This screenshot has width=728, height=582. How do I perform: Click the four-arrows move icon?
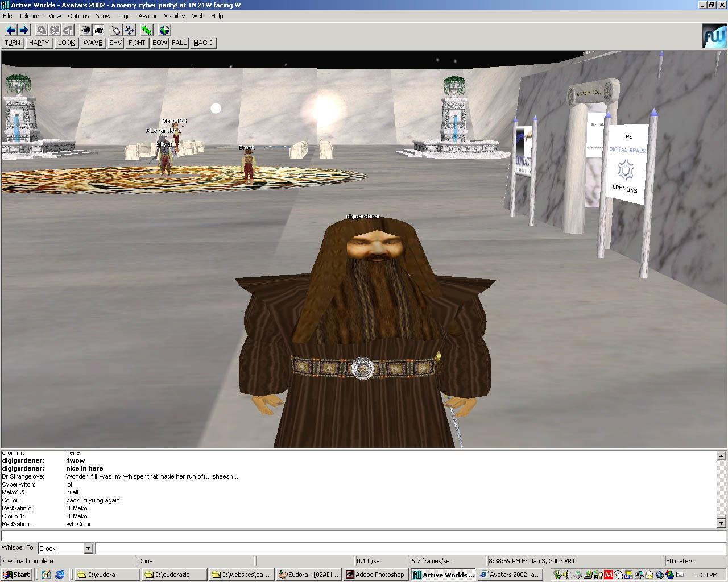point(129,30)
